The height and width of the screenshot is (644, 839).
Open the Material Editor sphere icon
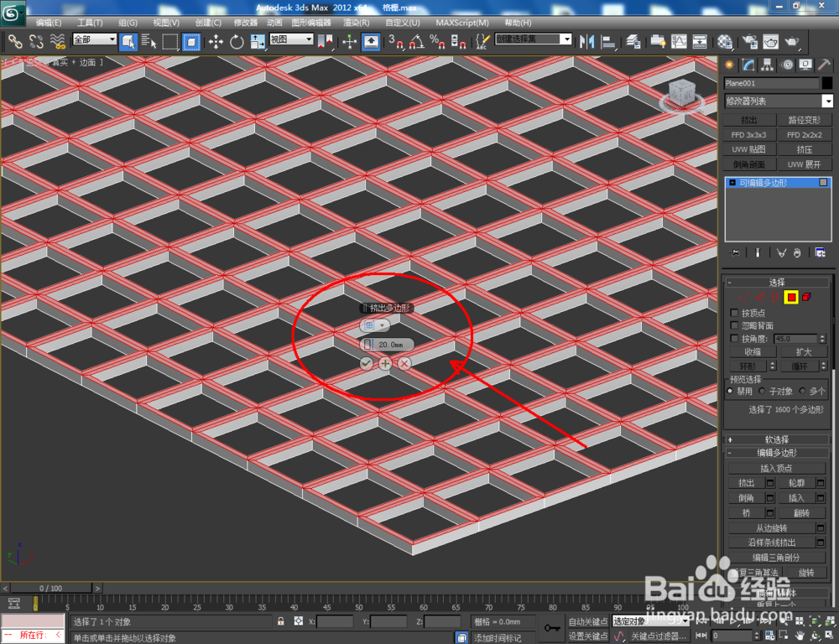click(x=725, y=41)
